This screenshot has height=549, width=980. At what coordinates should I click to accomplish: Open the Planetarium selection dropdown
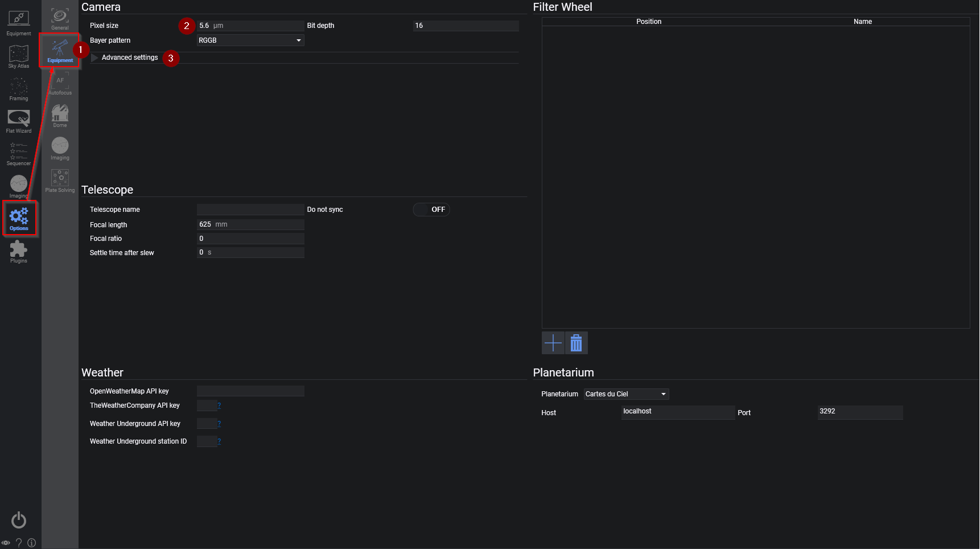click(x=626, y=394)
